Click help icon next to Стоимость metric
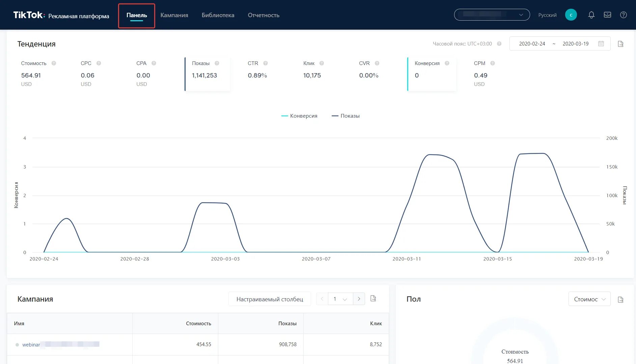Viewport: 636px width, 364px height. (54, 63)
